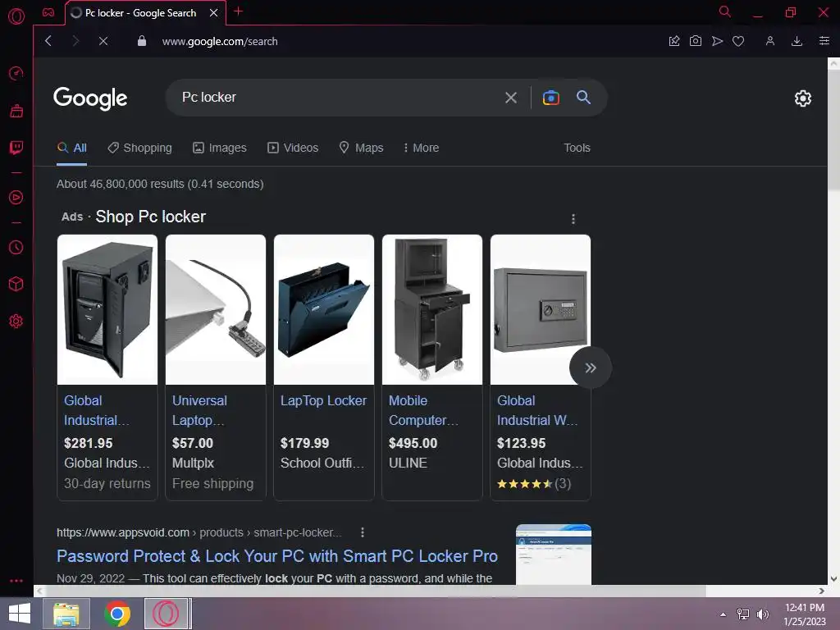840x630 pixels.
Task: Open Google Chrome from taskbar
Action: [117, 614]
